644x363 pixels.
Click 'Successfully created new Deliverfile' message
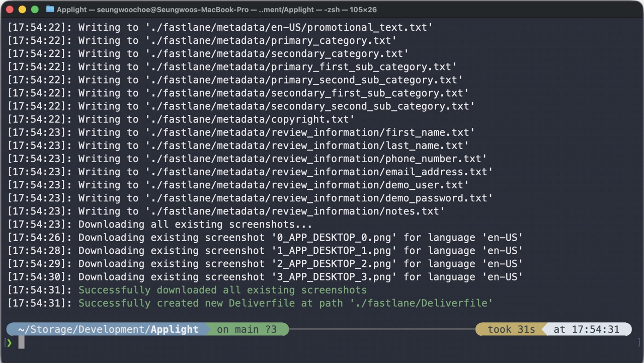(285, 303)
